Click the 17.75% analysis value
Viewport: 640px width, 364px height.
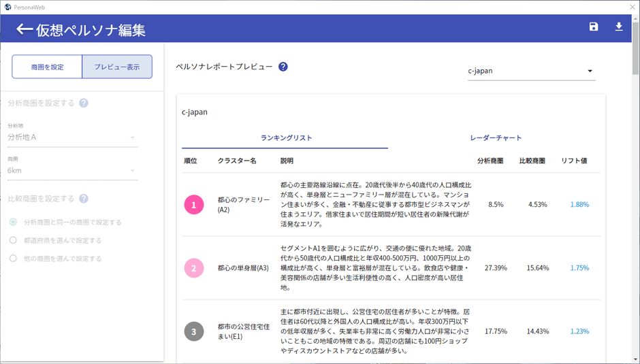click(496, 331)
